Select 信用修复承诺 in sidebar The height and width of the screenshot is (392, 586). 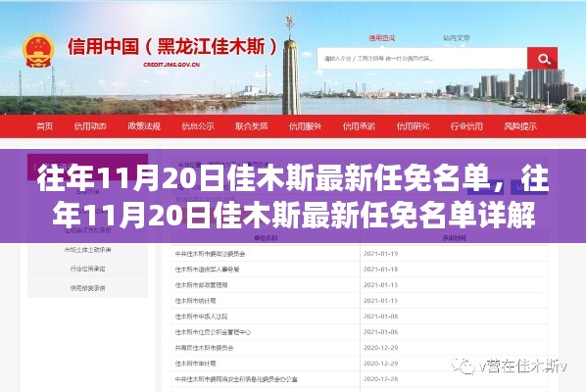(x=88, y=288)
